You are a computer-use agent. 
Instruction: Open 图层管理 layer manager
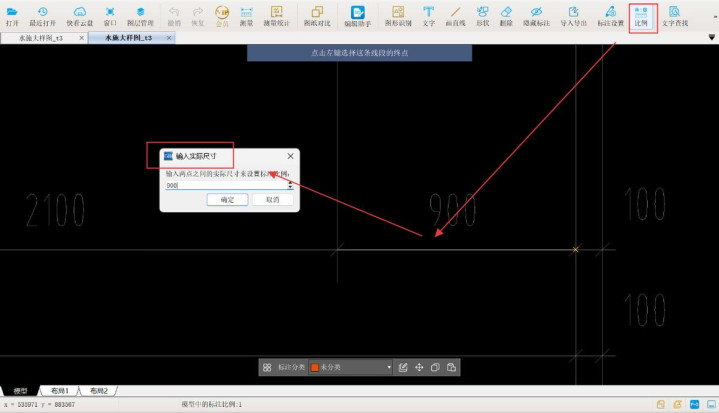141,15
